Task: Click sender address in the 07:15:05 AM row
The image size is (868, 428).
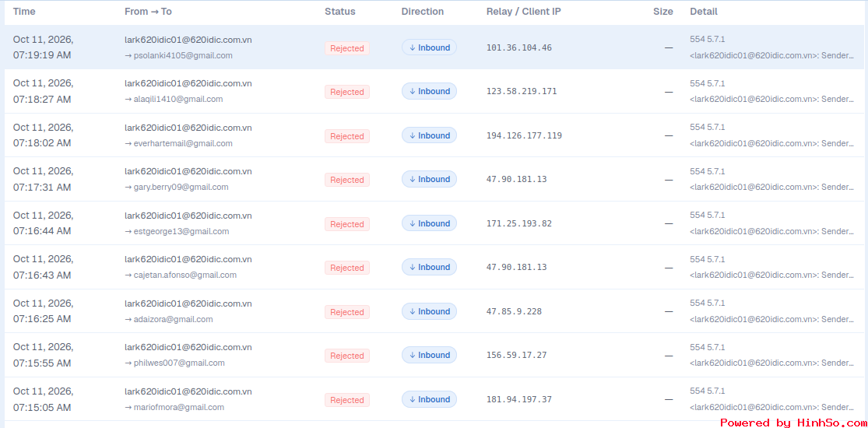Action: point(188,391)
